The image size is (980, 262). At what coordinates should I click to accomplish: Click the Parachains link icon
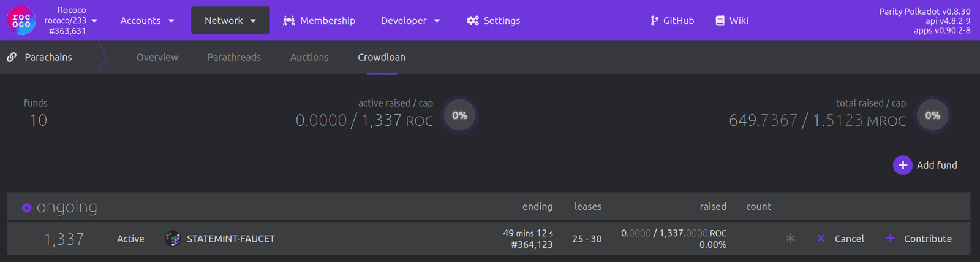coord(12,57)
